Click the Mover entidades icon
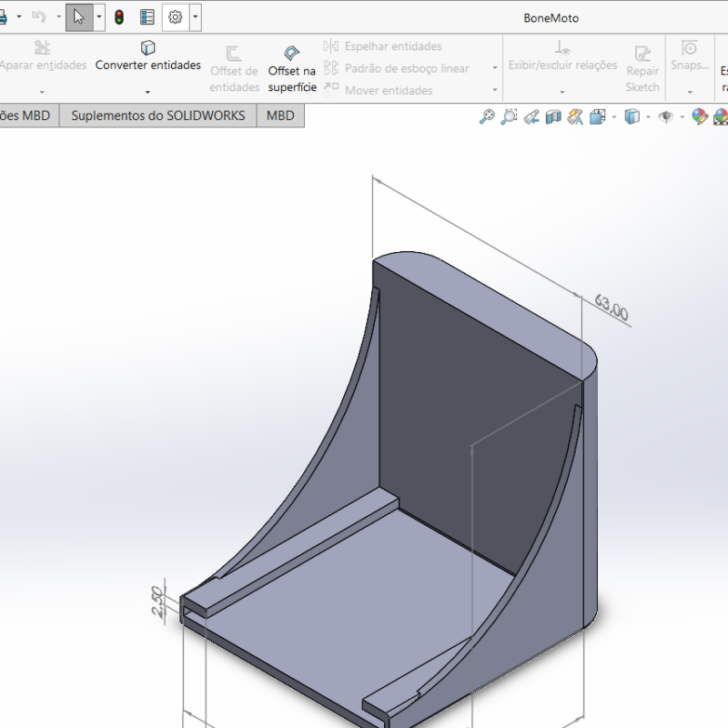 tap(331, 89)
